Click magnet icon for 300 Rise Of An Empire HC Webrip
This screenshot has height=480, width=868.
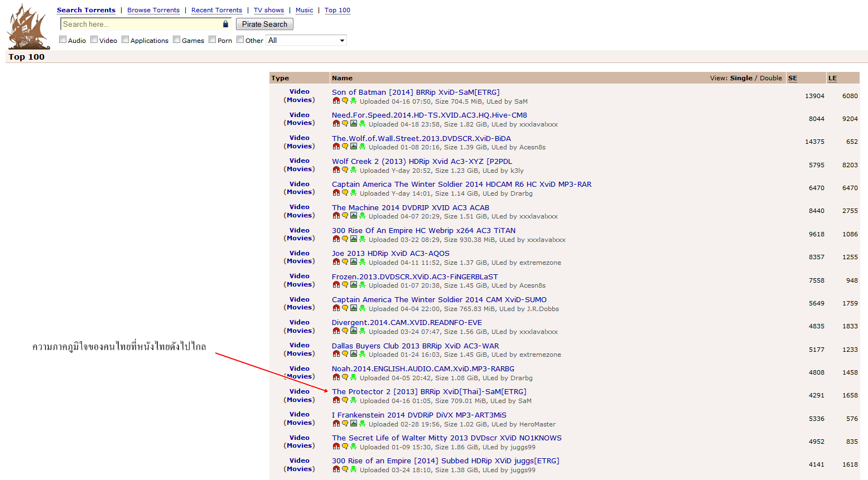(336, 239)
